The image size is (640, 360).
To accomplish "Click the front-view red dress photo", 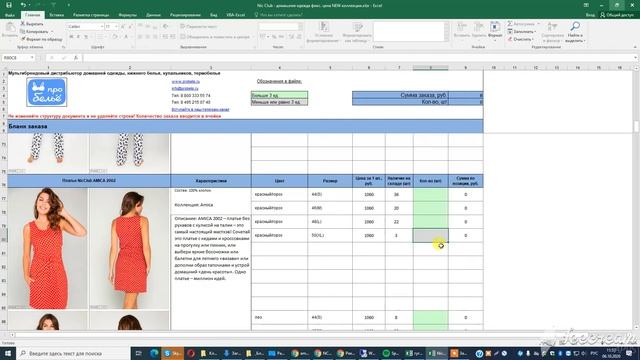I will [x=47, y=248].
